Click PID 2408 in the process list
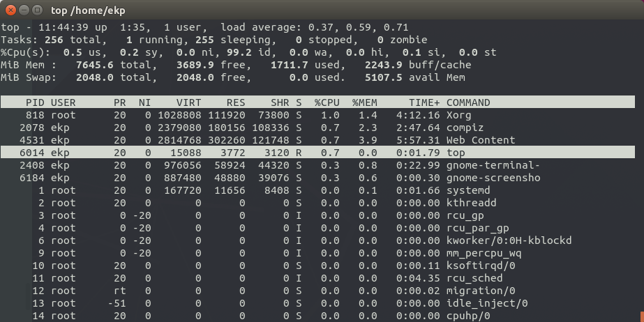 pos(32,165)
